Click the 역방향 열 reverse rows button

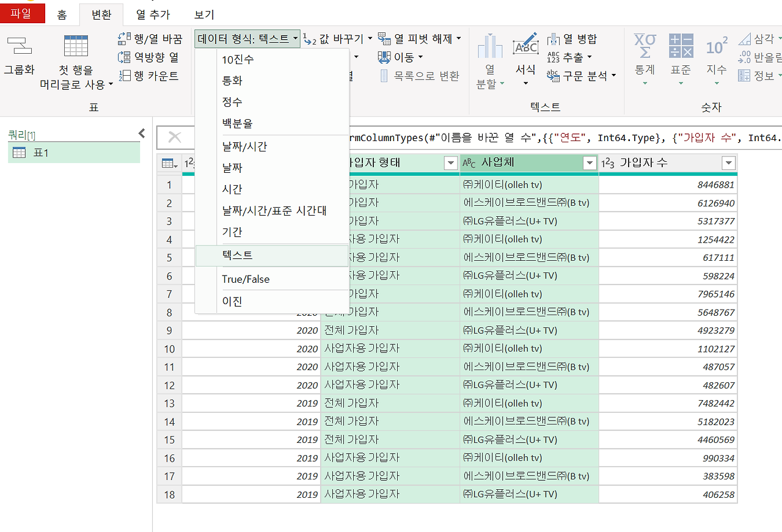[148, 57]
